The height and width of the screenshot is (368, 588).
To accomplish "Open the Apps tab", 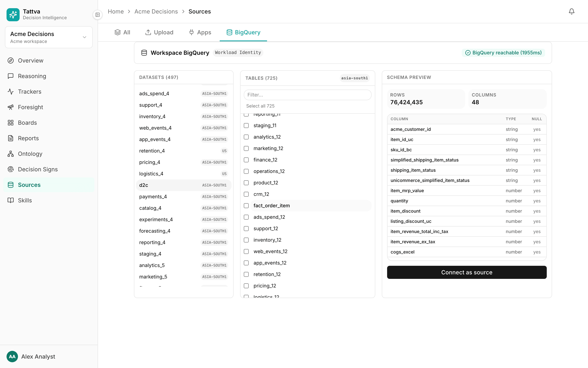I will (x=200, y=32).
